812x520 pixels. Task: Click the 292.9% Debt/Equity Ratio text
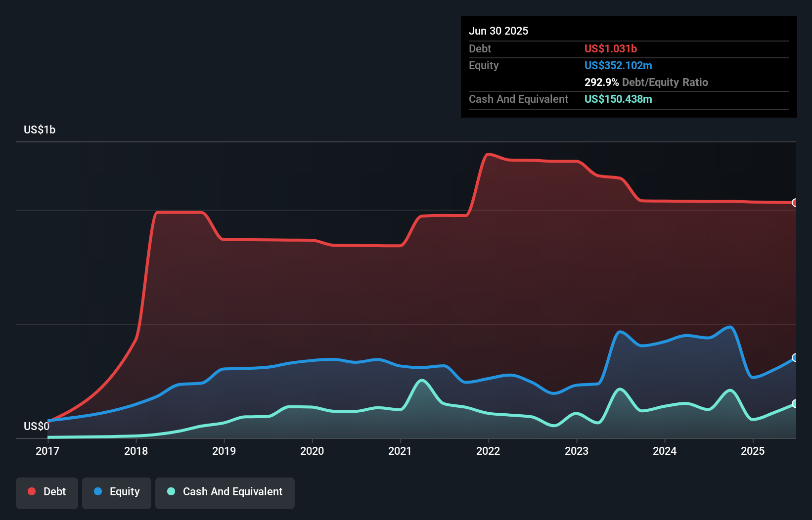click(x=646, y=82)
